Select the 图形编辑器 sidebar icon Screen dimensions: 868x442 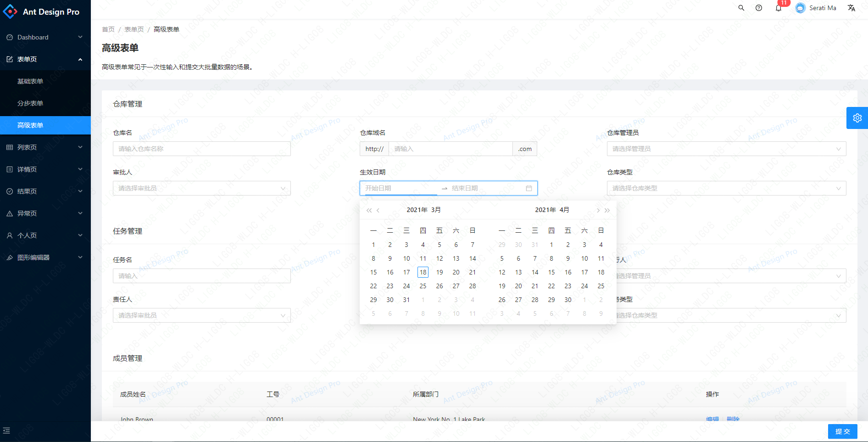pos(9,257)
